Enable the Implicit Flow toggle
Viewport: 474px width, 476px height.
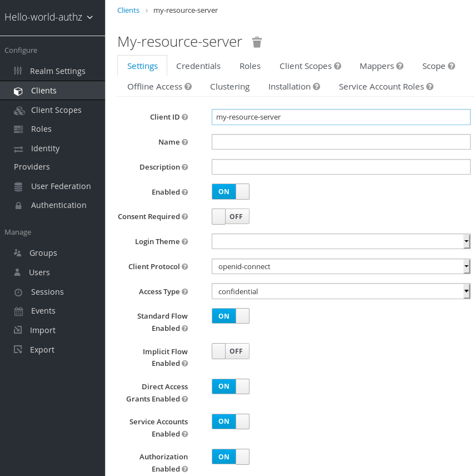point(231,351)
